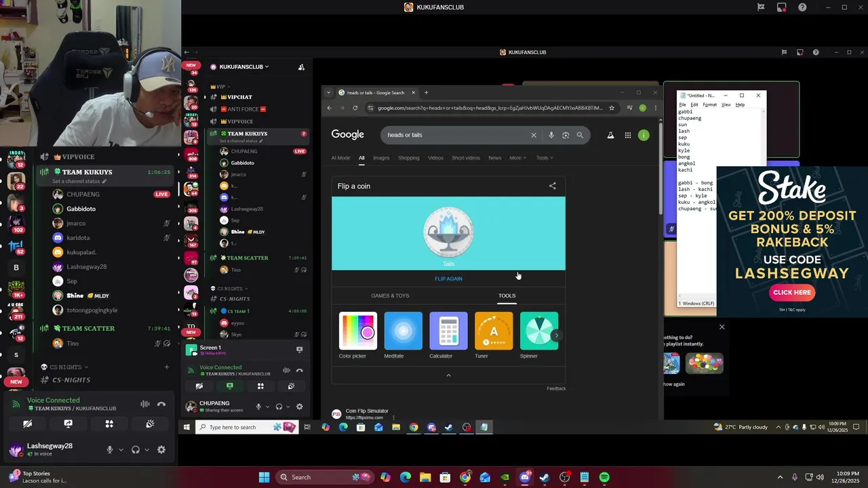Go back in the Chrome browser
The height and width of the screenshot is (488, 868).
coord(330,108)
